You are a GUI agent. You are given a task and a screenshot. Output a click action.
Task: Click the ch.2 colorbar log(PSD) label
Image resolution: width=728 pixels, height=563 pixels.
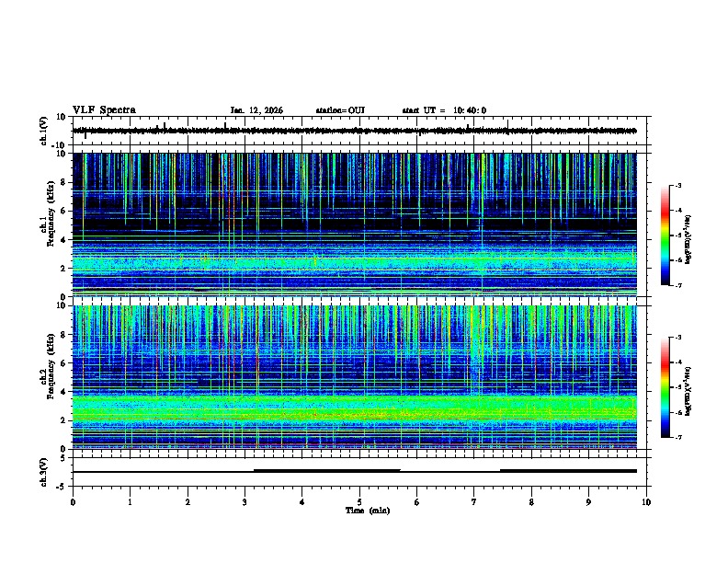pyautogui.click(x=688, y=391)
